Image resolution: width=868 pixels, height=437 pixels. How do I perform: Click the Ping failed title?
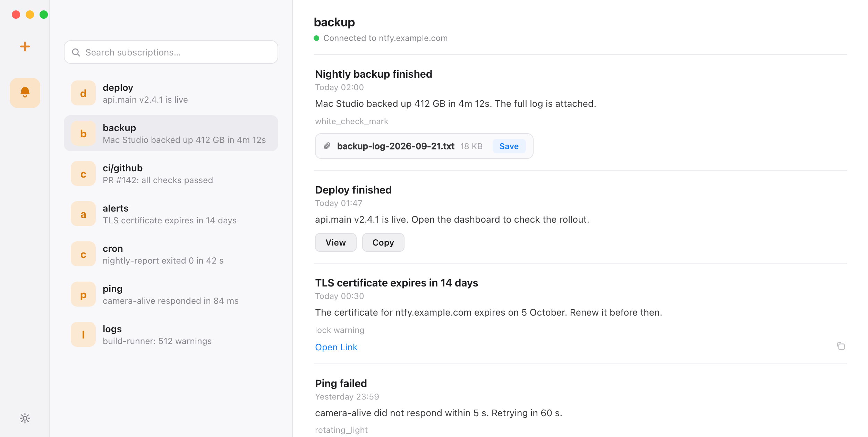(341, 383)
